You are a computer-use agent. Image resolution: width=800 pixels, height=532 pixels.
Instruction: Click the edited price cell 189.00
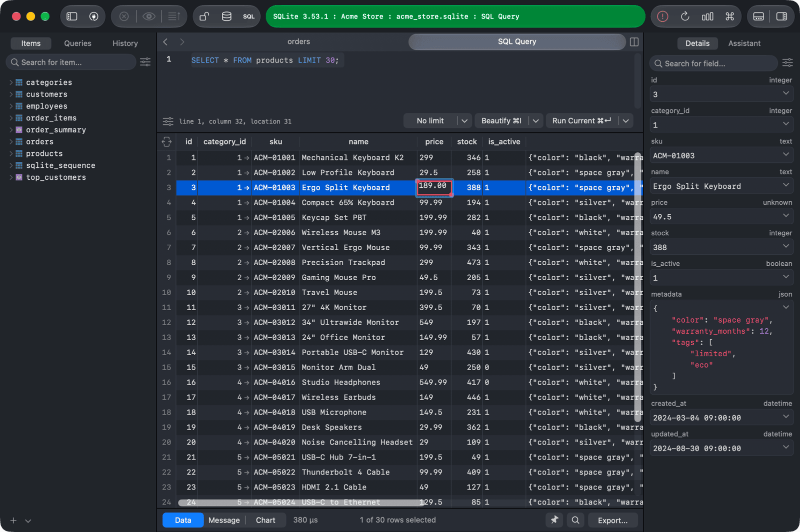pyautogui.click(x=434, y=187)
